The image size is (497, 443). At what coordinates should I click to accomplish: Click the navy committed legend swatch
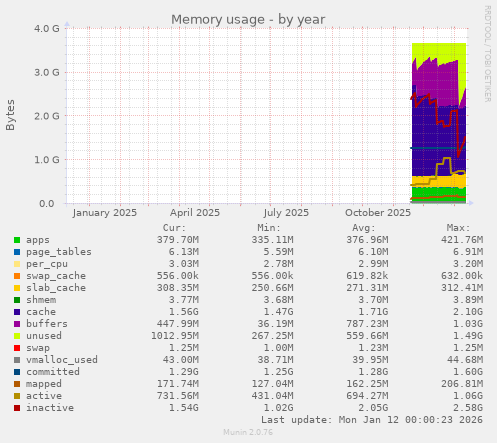(x=17, y=372)
